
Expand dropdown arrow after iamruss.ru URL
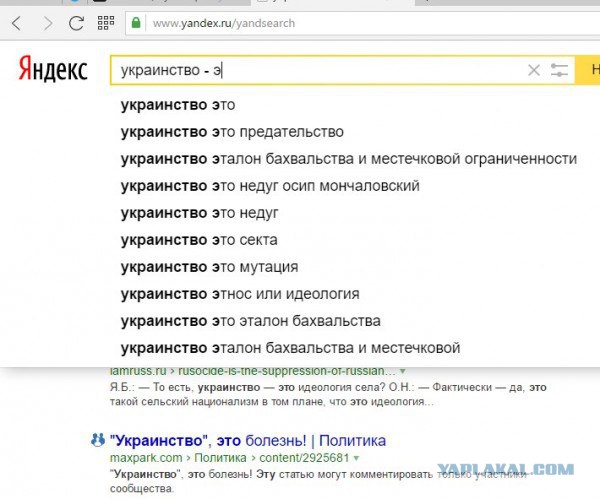(403, 371)
